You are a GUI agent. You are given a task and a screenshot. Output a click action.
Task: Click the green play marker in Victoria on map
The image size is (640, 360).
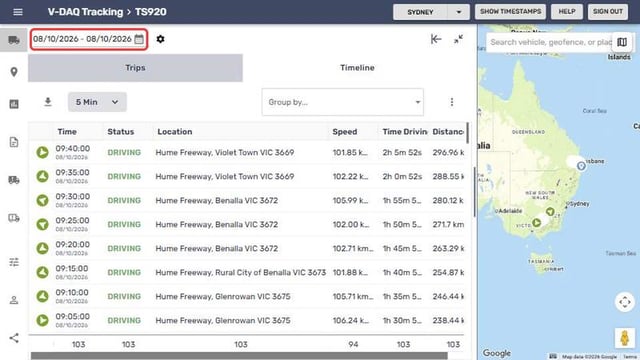pyautogui.click(x=537, y=223)
